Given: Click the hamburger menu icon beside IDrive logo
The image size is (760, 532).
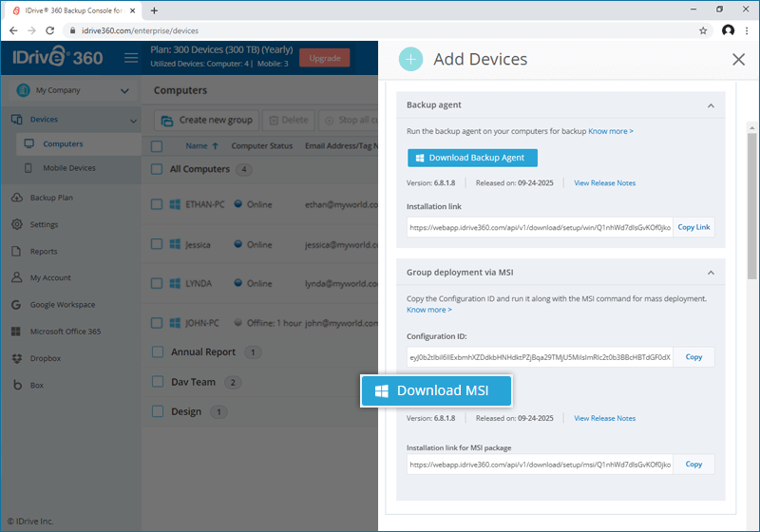Looking at the screenshot, I should [x=131, y=58].
